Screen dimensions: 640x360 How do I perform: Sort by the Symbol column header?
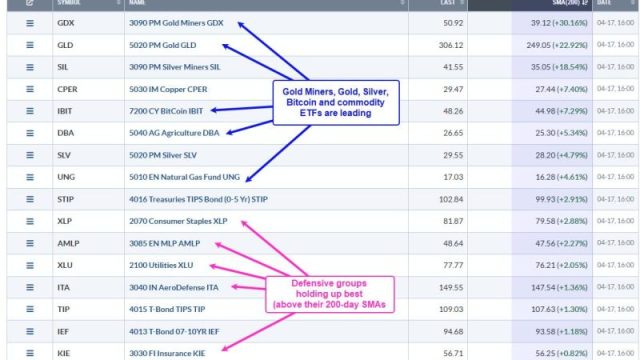point(69,2)
